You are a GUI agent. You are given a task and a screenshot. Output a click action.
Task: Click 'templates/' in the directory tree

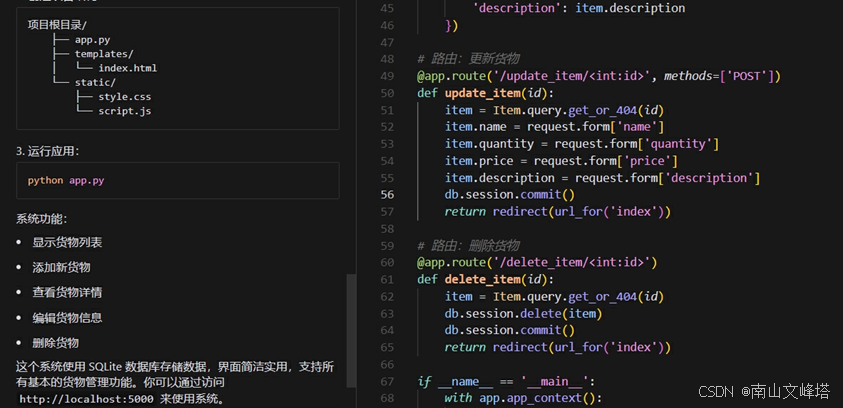[104, 54]
